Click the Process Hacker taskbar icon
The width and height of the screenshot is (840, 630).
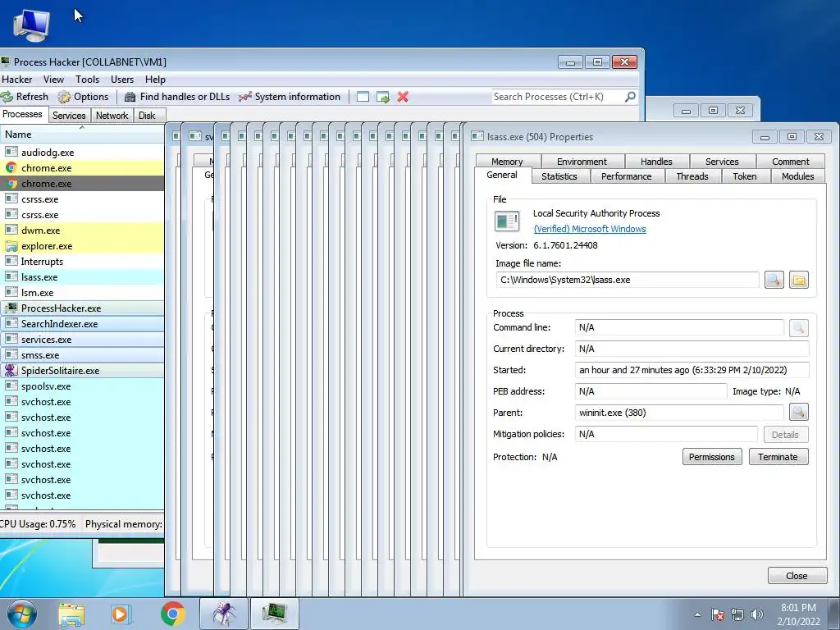[274, 614]
